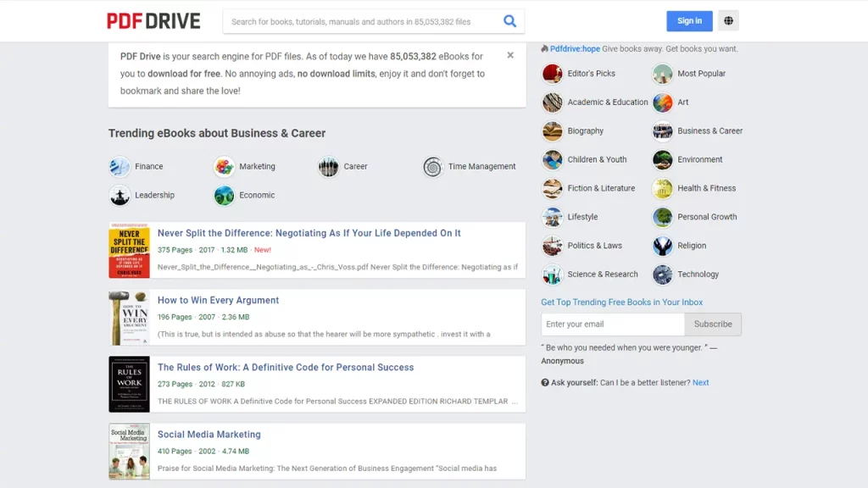
Task: Click the Most Popular icon
Action: pyautogui.click(x=663, y=74)
